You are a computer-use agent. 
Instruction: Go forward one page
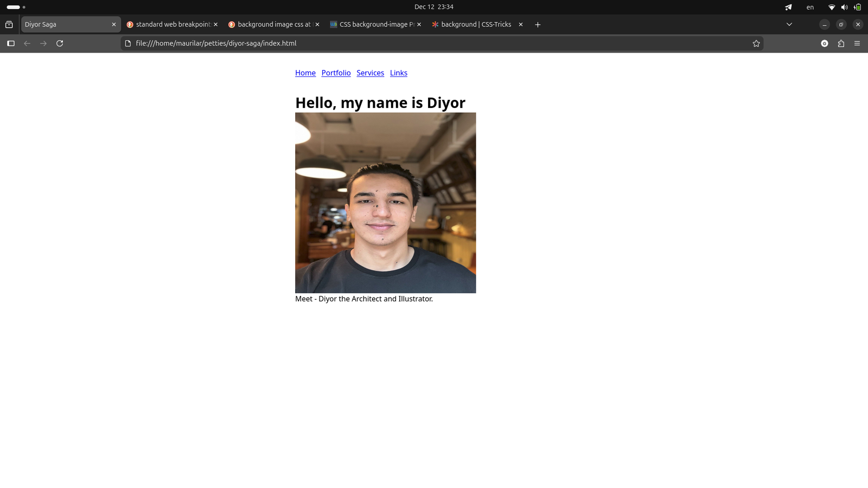[43, 43]
